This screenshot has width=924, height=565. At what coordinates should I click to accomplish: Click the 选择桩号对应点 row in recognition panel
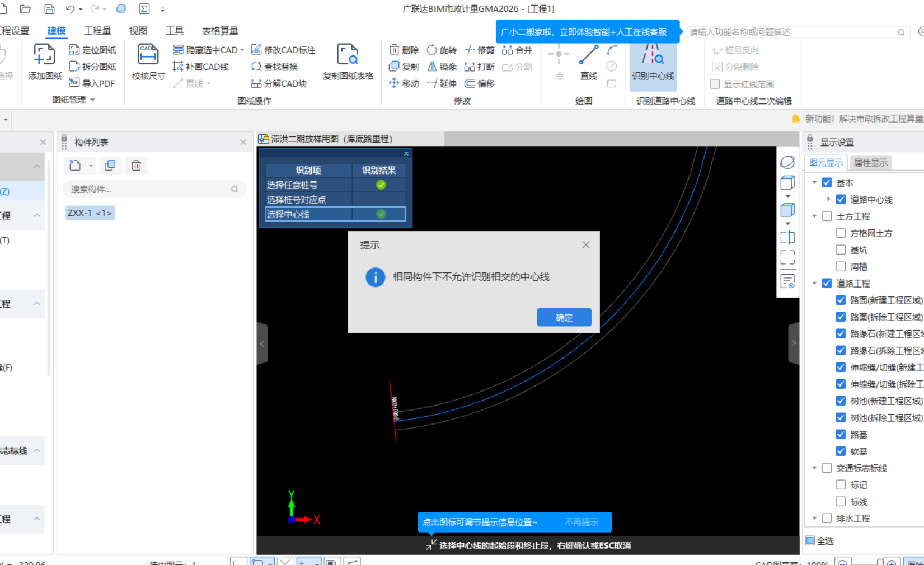click(x=335, y=199)
